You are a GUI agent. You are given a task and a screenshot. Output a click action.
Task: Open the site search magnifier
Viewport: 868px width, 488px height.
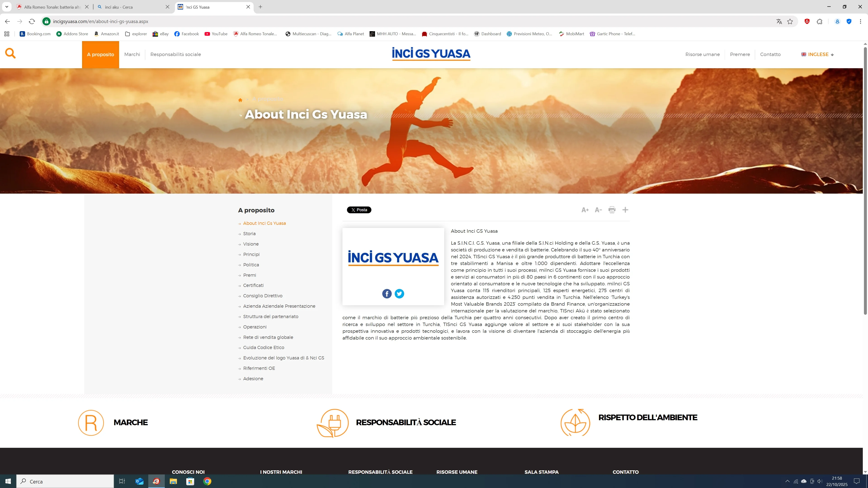(10, 53)
